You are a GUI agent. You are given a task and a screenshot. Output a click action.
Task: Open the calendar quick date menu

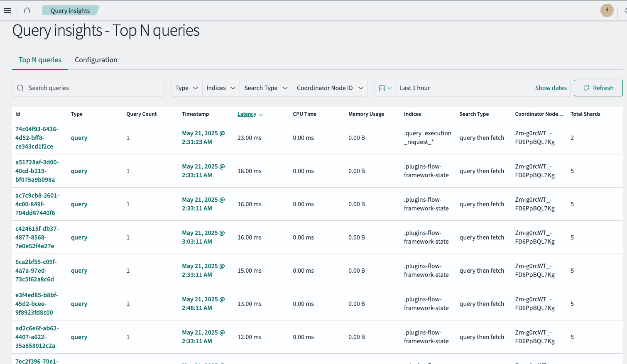(385, 88)
